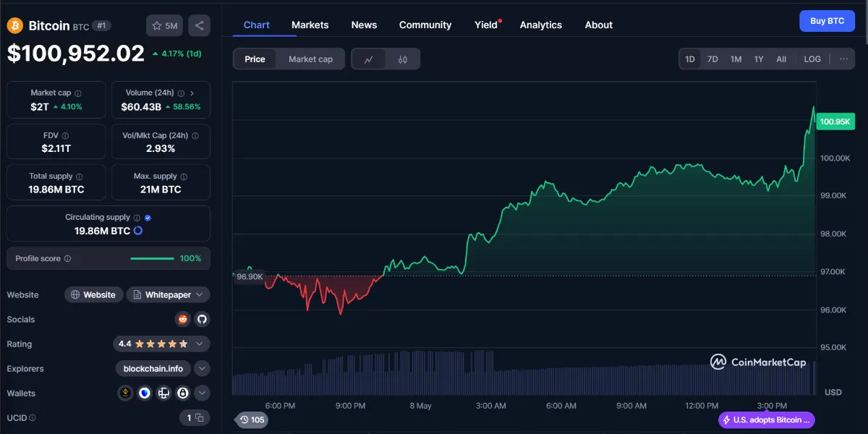Expand the Explorers dropdown chevron
Image resolution: width=868 pixels, height=434 pixels.
pyautogui.click(x=203, y=368)
